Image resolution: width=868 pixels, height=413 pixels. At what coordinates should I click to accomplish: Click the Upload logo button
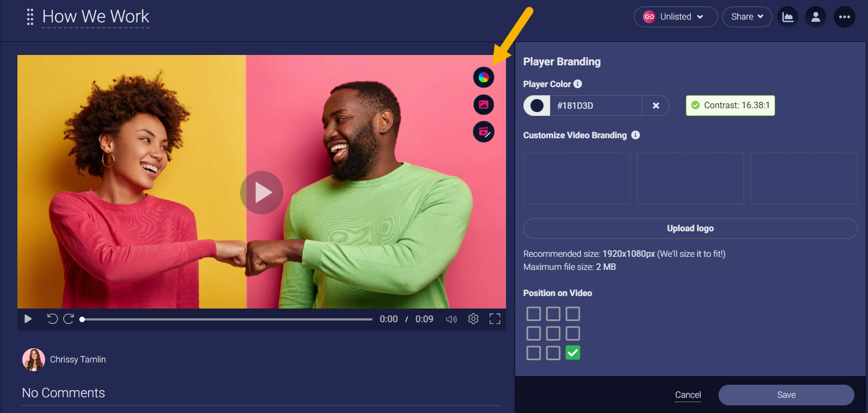click(x=690, y=229)
